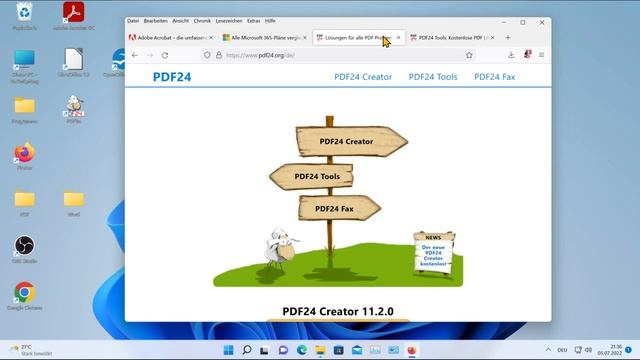Open the Firefox desktop shortcut

click(x=24, y=156)
